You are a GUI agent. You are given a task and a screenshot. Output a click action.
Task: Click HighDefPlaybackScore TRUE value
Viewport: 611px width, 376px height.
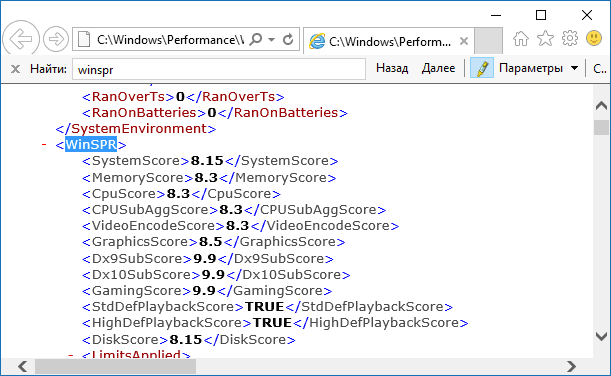pyautogui.click(x=272, y=323)
